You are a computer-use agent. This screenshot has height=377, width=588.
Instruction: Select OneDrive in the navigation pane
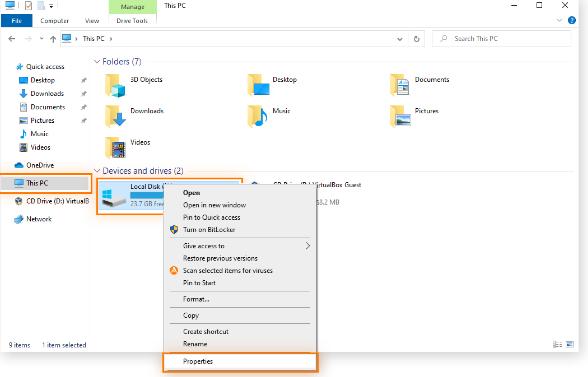(34, 165)
